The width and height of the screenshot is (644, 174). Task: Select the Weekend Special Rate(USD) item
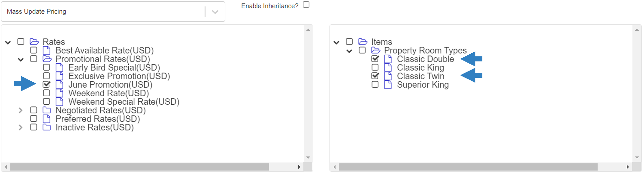click(x=124, y=102)
